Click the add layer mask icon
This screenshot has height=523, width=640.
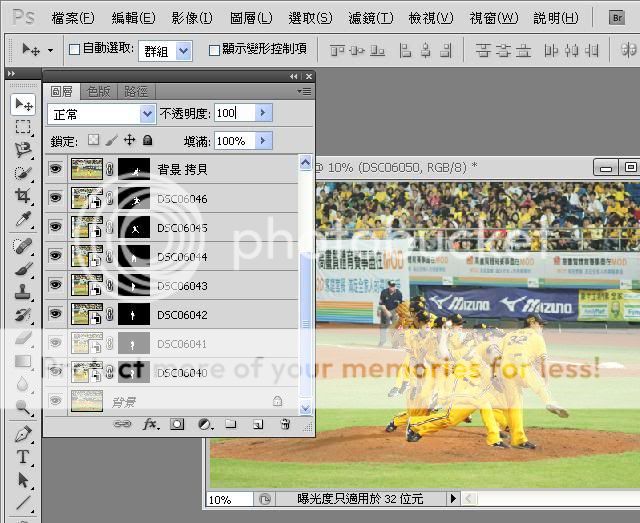point(177,424)
